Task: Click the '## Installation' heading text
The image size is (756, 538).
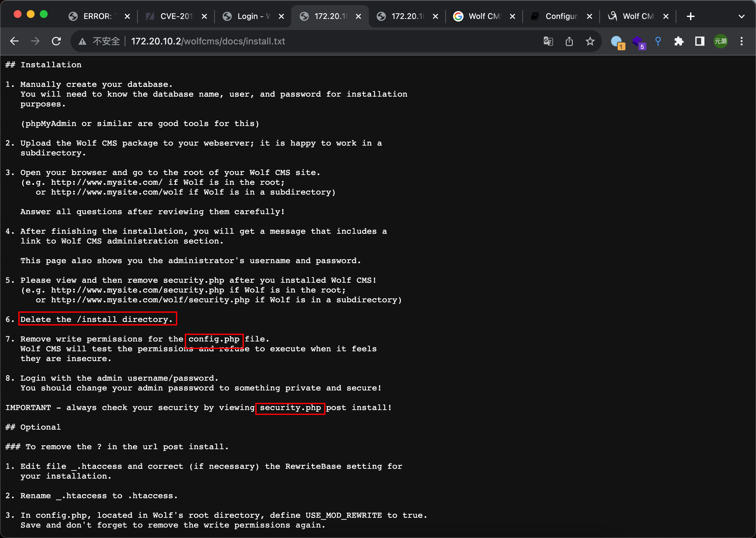Action: click(x=43, y=65)
